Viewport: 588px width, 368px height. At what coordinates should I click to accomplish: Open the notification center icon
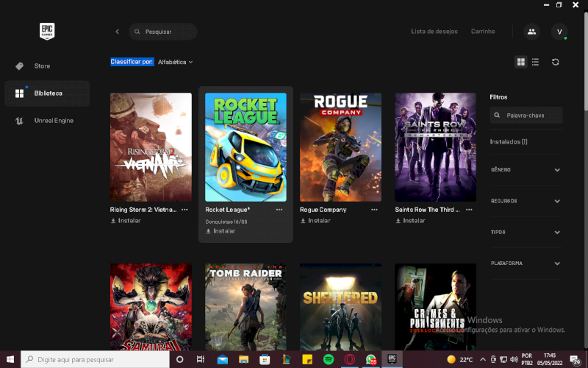575,360
